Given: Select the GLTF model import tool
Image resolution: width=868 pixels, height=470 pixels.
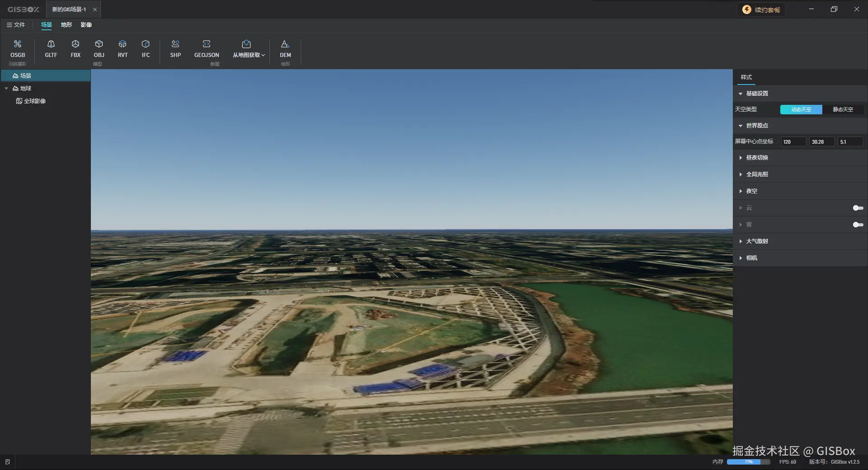Looking at the screenshot, I should (51, 44).
